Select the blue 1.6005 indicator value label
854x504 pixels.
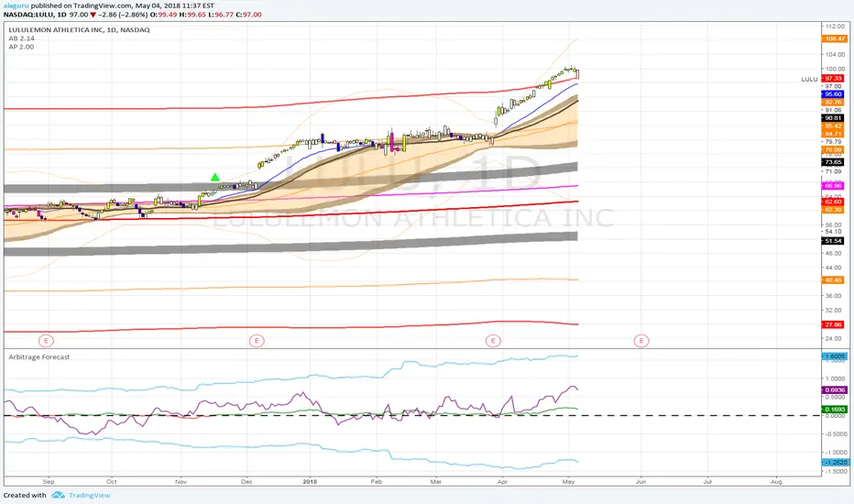[x=835, y=356]
